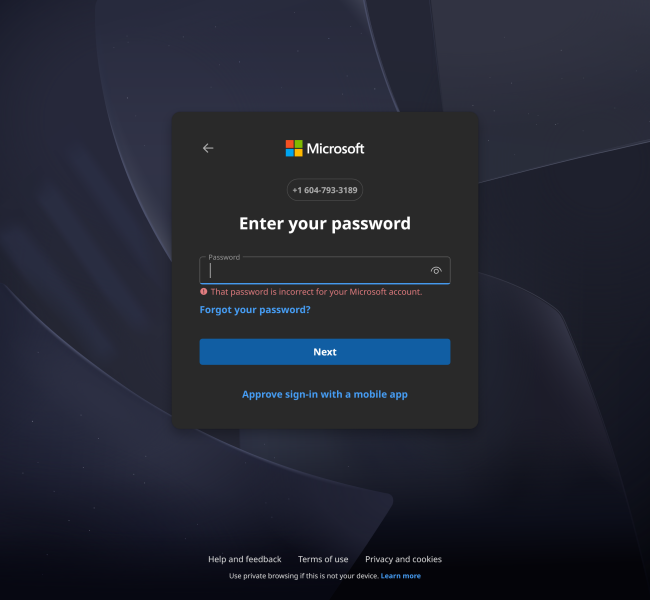Click the Enter your password heading
This screenshot has width=650, height=600.
(325, 224)
